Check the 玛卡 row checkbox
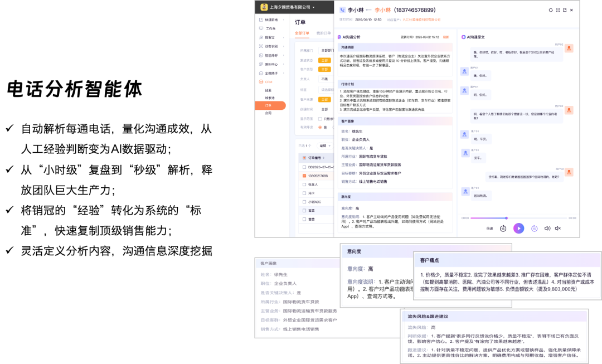The image size is (602, 364). (304, 193)
